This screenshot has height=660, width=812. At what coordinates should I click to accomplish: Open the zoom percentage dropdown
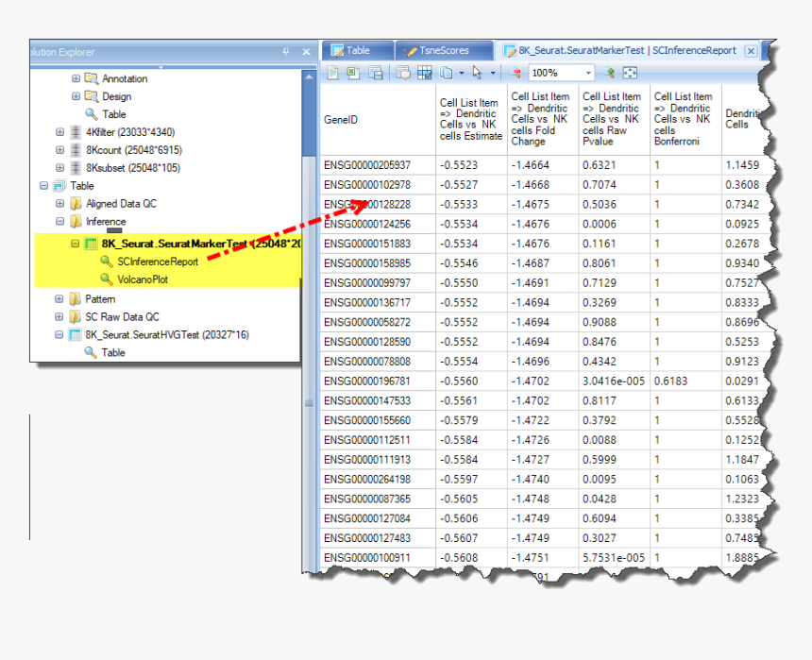pyautogui.click(x=588, y=73)
